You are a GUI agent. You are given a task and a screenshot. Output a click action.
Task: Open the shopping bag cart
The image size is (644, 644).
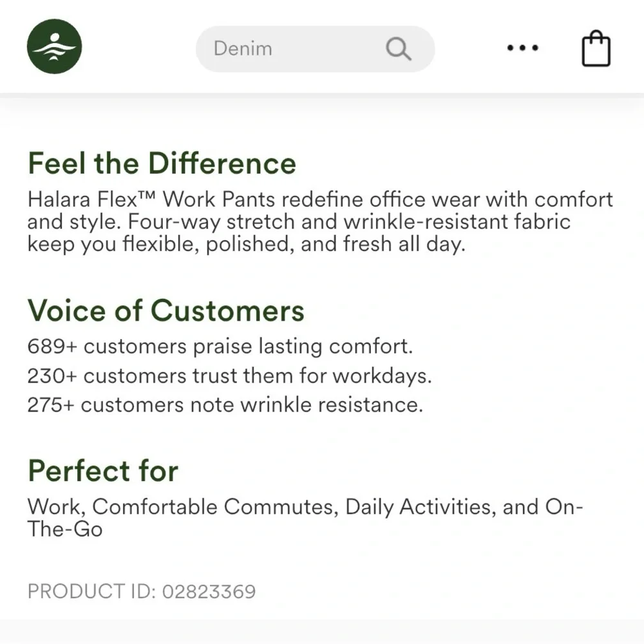[596, 49]
